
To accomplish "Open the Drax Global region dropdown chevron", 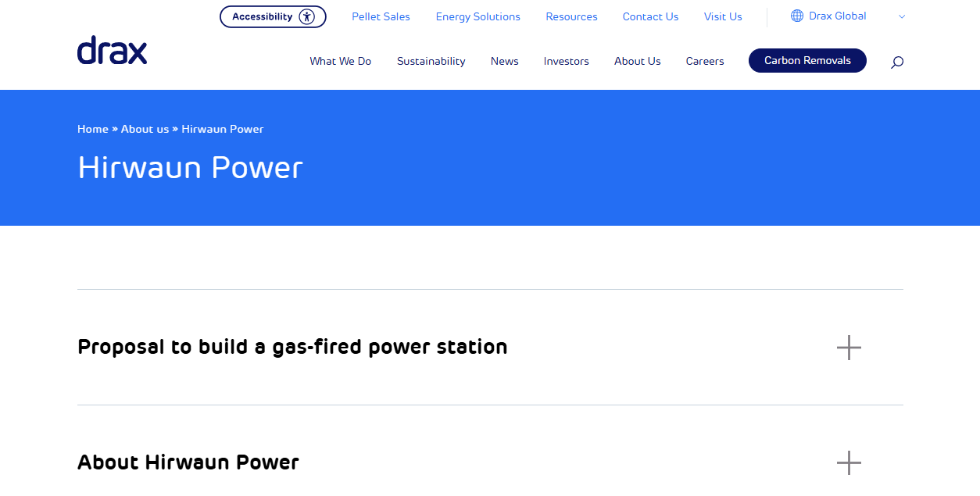I will click(x=901, y=16).
